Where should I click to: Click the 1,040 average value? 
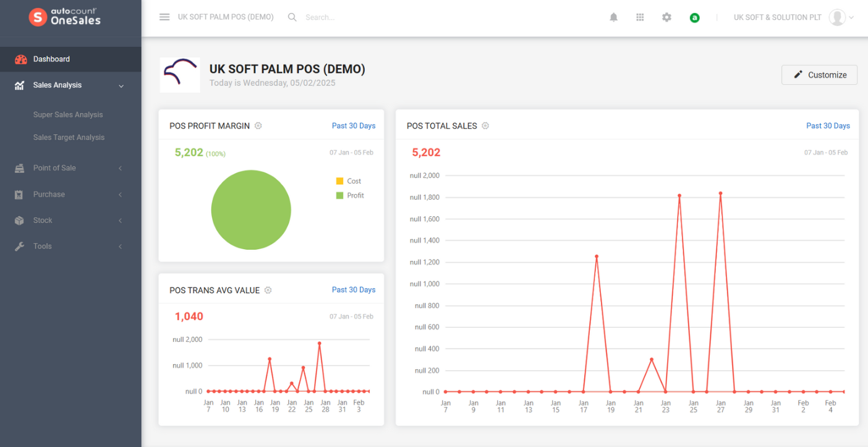coord(189,317)
